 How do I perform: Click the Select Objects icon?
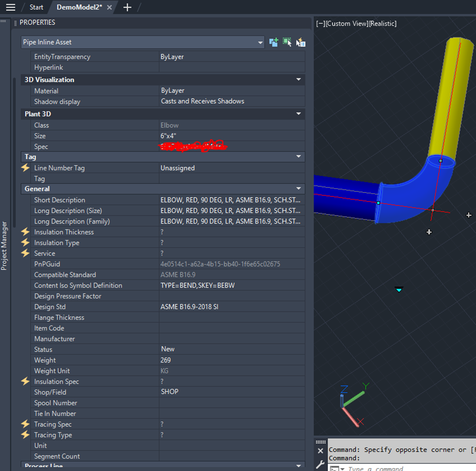tap(287, 43)
